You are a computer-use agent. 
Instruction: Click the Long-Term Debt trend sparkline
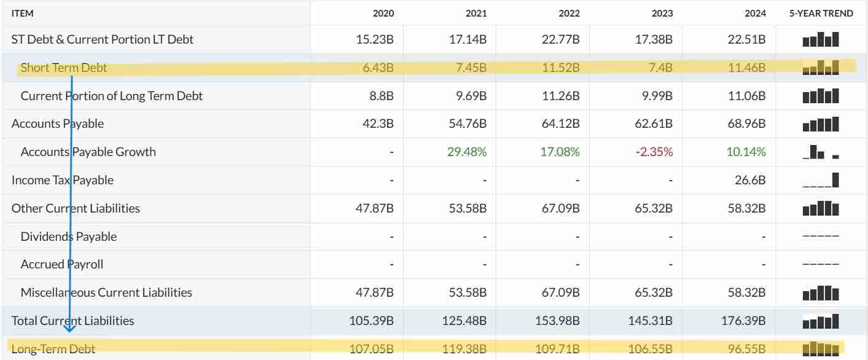coord(821,349)
